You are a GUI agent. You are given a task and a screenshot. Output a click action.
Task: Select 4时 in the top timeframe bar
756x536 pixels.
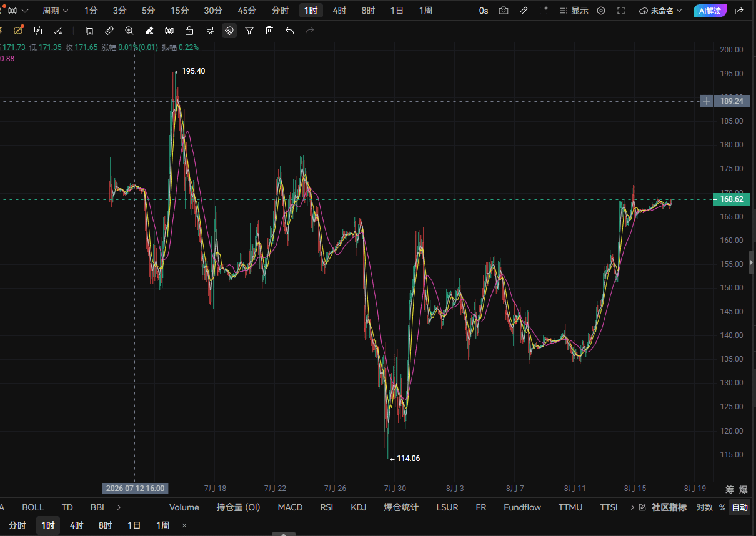(x=339, y=11)
